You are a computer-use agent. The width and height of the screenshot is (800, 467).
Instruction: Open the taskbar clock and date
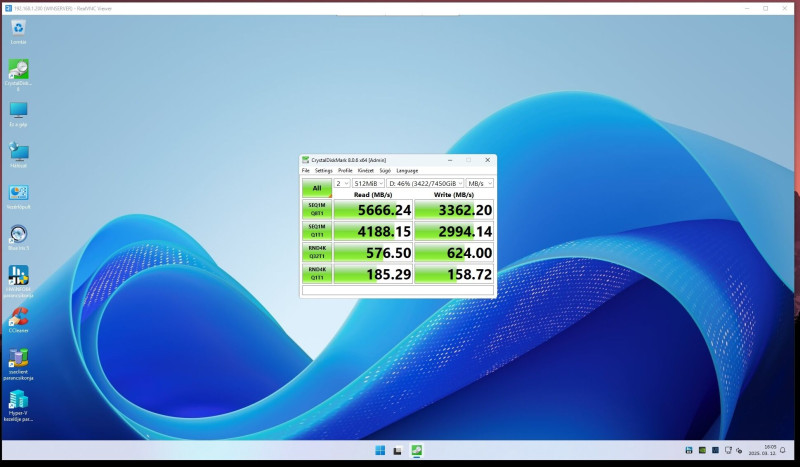762,450
